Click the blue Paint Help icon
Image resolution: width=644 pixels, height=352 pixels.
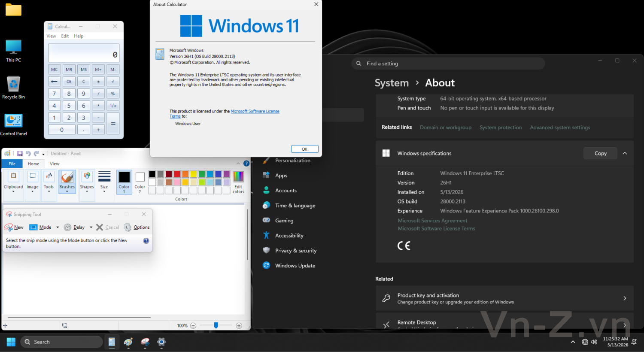click(x=246, y=164)
